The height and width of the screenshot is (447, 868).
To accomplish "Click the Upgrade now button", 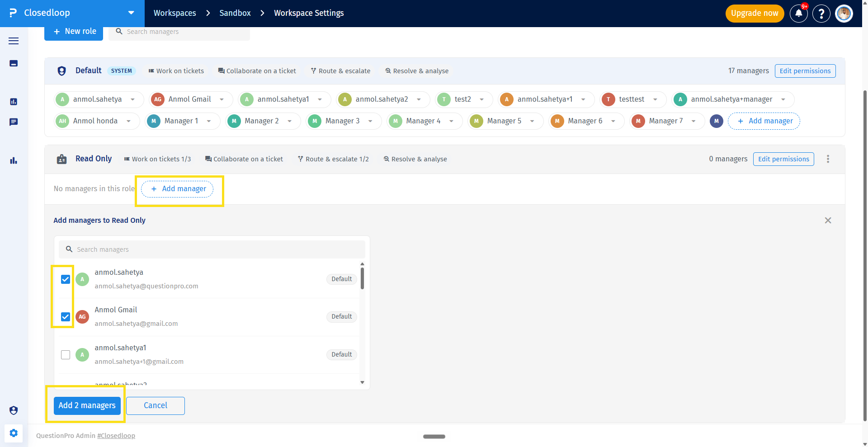I will [x=755, y=13].
